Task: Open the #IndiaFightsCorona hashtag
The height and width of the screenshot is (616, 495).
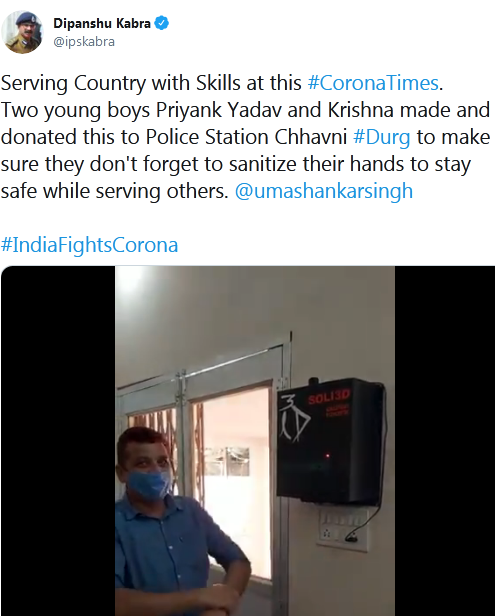Action: 89,245
